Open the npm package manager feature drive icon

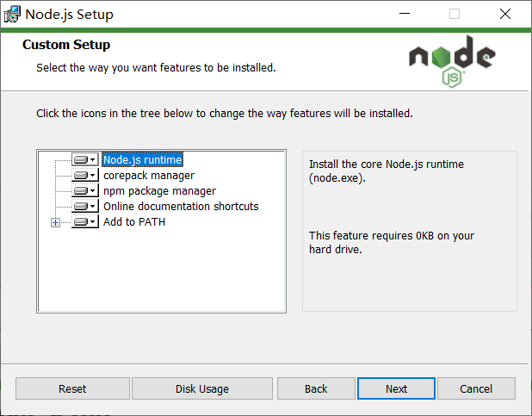click(84, 190)
